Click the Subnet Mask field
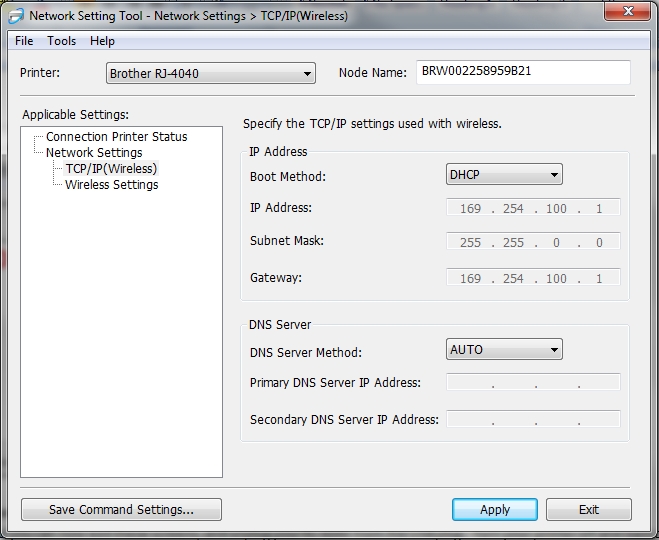 [533, 242]
